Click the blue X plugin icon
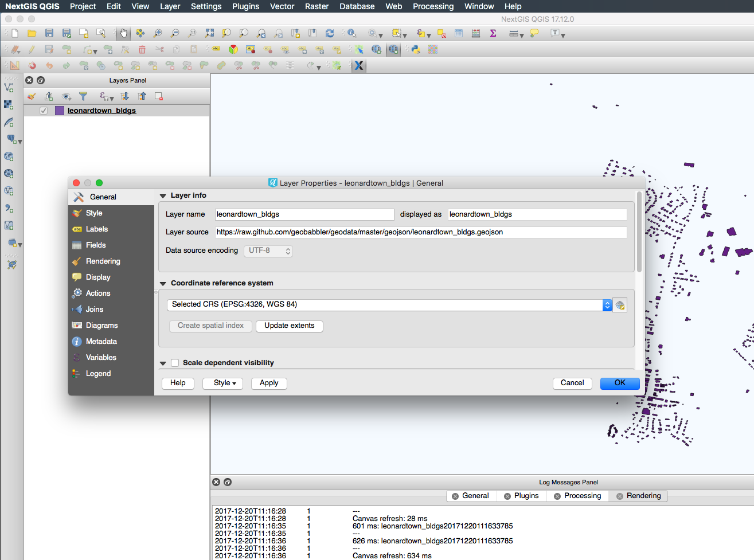 [359, 65]
